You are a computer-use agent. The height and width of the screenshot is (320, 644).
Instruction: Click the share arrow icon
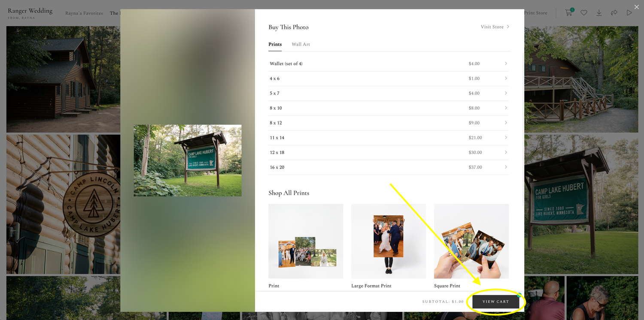pos(614,13)
